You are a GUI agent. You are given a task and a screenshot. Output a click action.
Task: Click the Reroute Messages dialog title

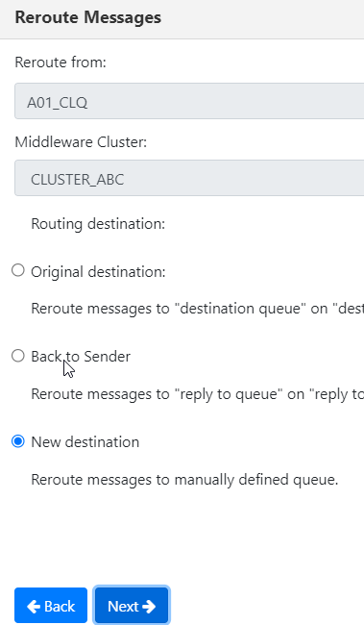click(x=88, y=17)
